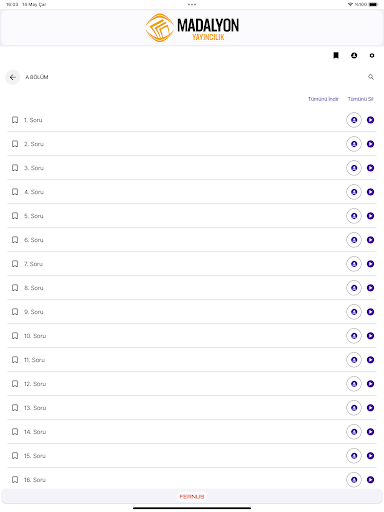Tap the FERNUS label at the bottom
The image size is (384, 512).
[192, 497]
